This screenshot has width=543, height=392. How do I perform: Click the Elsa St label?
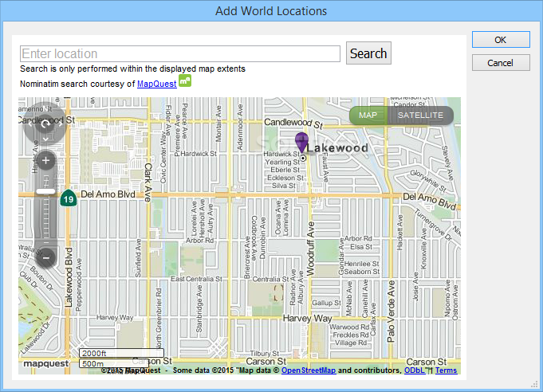click(x=361, y=247)
